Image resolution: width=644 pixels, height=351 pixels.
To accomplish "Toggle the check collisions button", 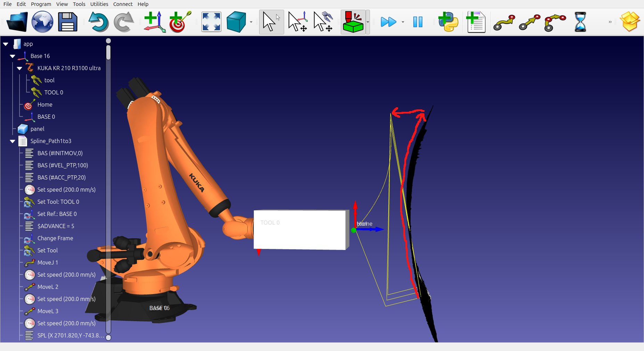I will click(x=353, y=22).
